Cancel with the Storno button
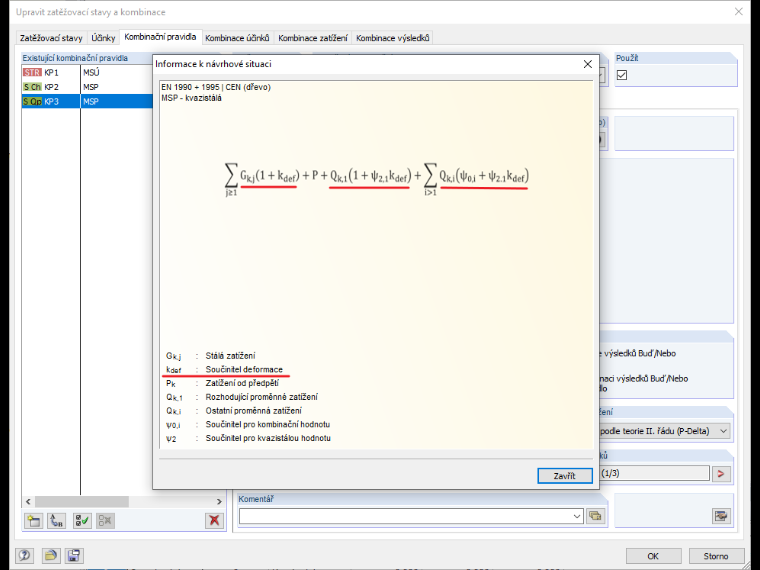The width and height of the screenshot is (760, 570). pyautogui.click(x=715, y=556)
